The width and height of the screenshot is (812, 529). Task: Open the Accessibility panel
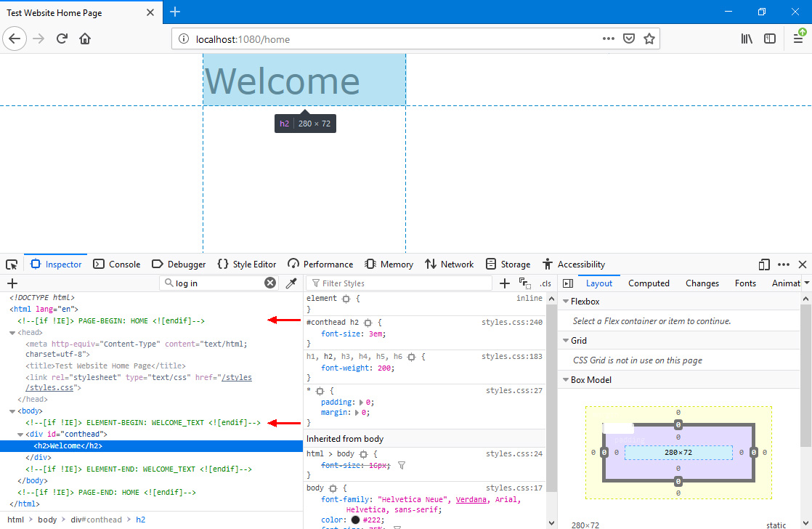coord(574,264)
